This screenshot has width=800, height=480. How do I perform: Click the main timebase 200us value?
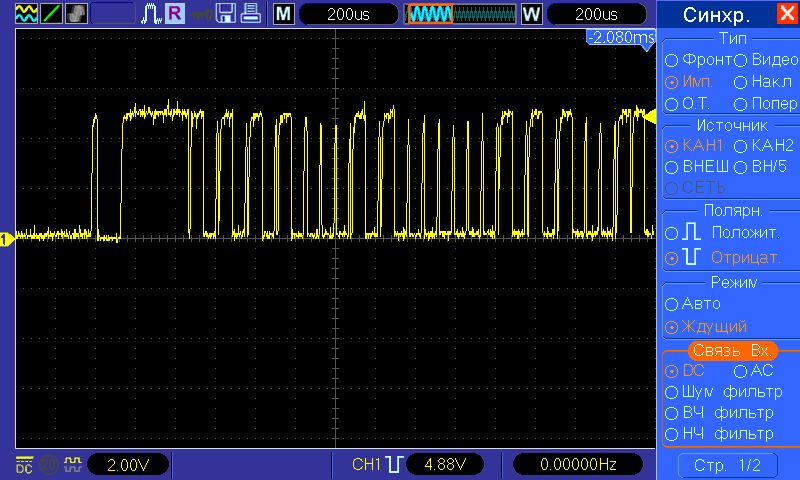(x=348, y=14)
